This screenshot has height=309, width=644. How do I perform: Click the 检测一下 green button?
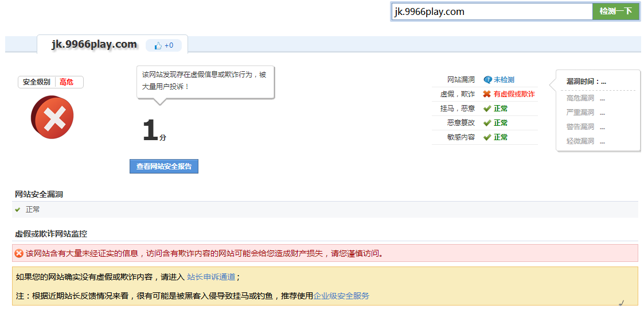pos(615,11)
